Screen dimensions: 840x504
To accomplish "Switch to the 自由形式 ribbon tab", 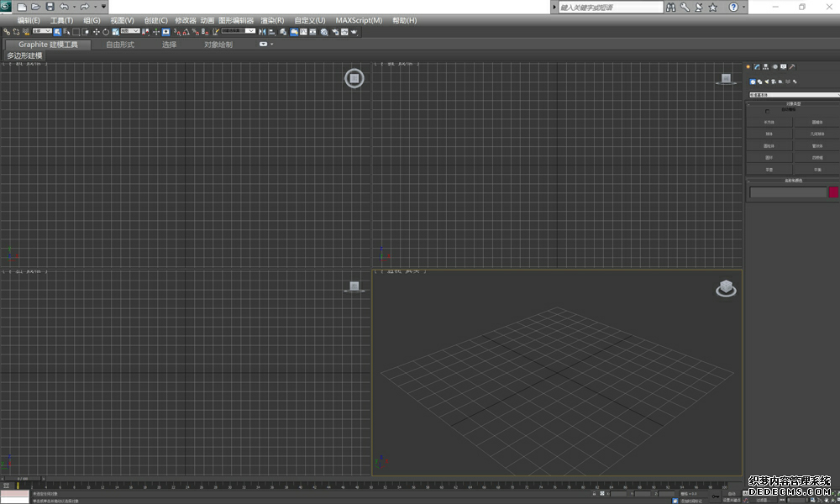I will point(120,45).
